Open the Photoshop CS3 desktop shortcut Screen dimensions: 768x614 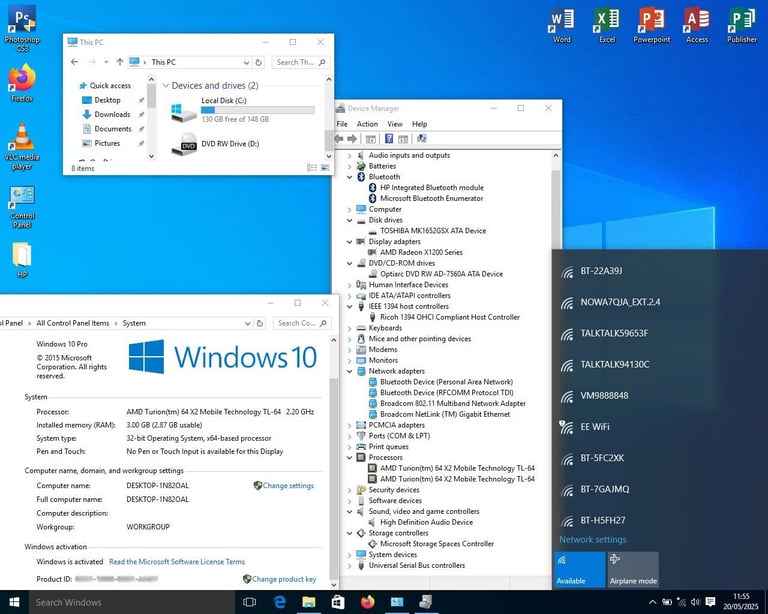coord(22,27)
